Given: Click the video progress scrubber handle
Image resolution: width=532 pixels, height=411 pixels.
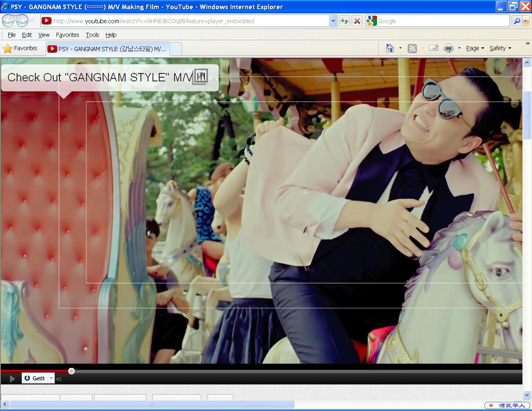Looking at the screenshot, I should click(71, 371).
